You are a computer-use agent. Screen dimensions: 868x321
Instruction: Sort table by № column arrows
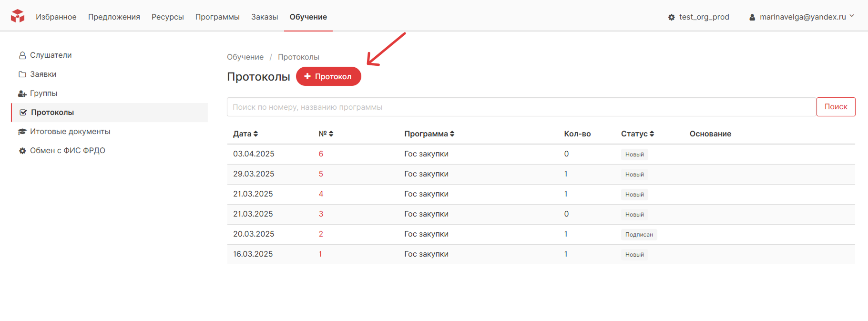[331, 134]
